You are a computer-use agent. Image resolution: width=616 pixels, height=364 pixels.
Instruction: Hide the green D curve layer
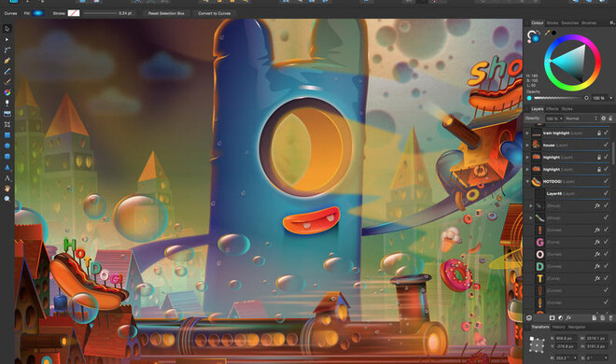606,266
